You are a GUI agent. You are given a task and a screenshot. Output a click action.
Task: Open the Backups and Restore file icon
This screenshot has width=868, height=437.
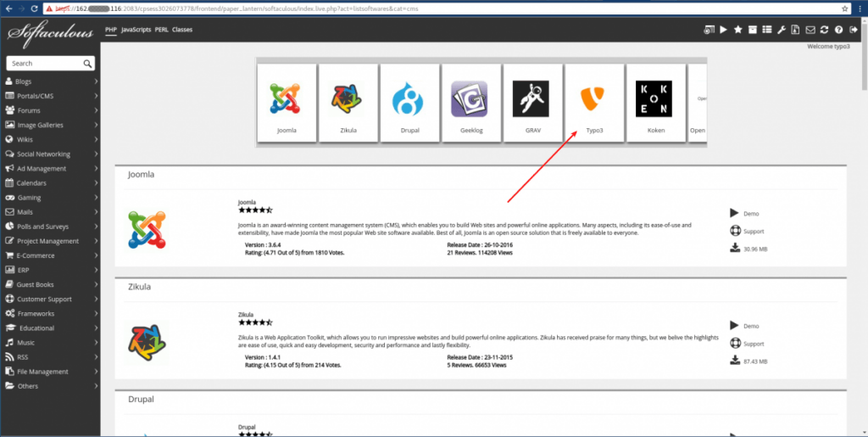click(x=795, y=30)
